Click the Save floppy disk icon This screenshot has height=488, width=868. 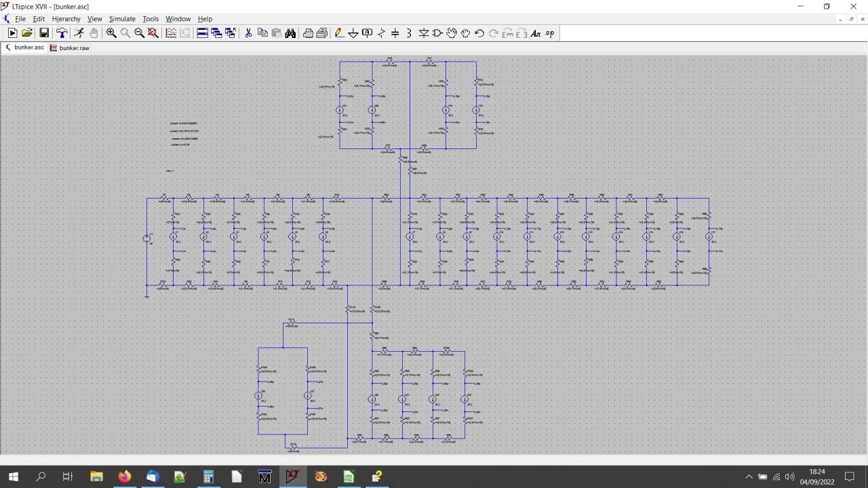44,33
